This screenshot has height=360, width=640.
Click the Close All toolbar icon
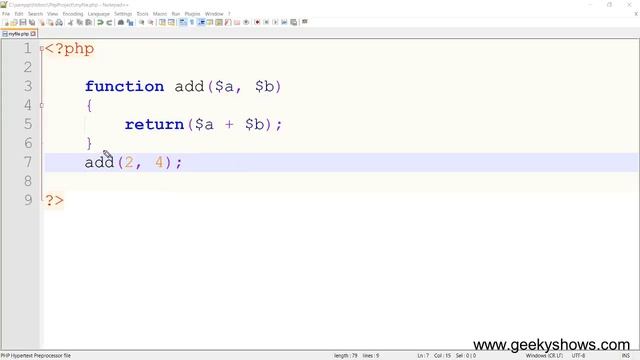click(x=50, y=22)
